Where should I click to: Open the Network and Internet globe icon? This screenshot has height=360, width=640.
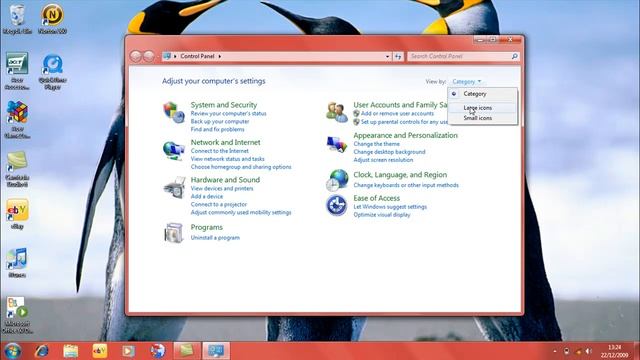coord(173,150)
